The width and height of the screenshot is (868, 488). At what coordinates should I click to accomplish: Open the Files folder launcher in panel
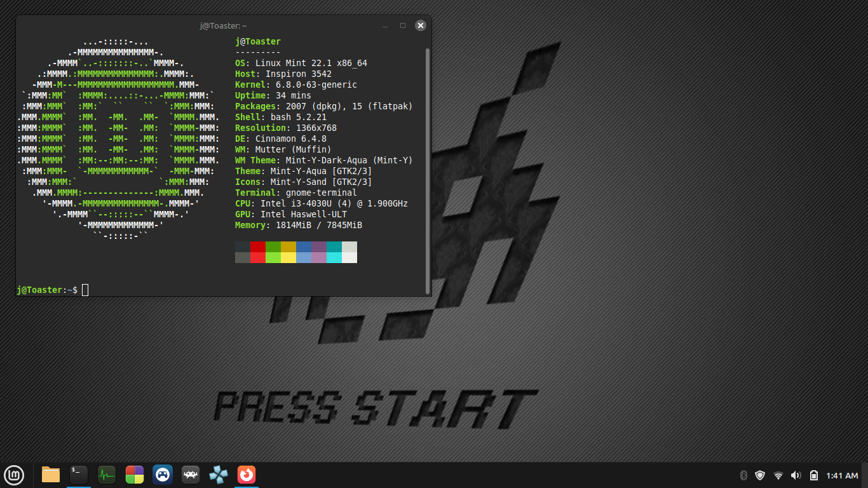[x=51, y=475]
